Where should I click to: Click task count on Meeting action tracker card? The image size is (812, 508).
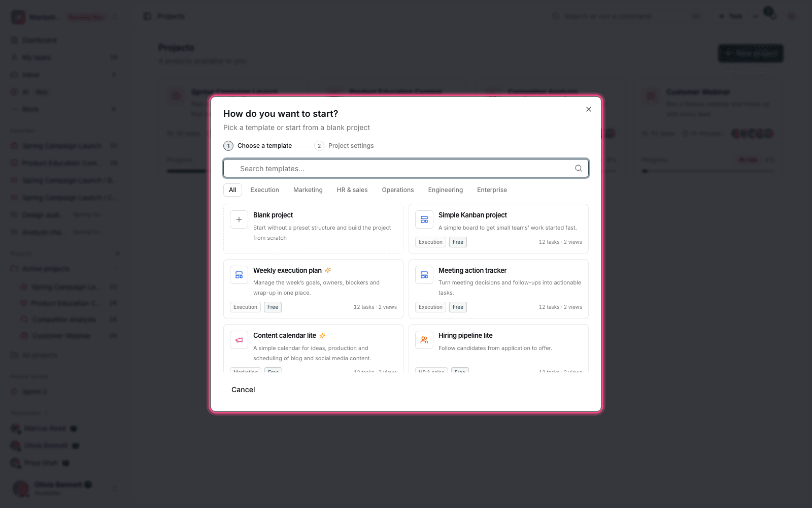point(560,307)
